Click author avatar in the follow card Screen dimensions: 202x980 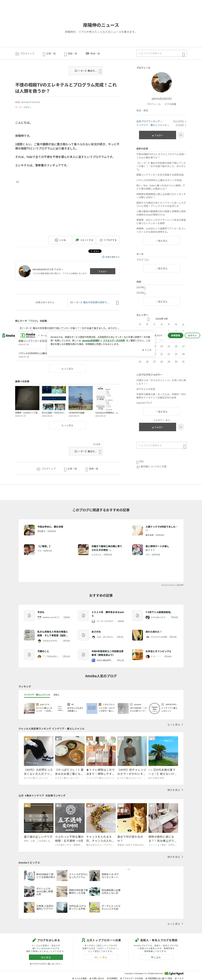pos(25,271)
